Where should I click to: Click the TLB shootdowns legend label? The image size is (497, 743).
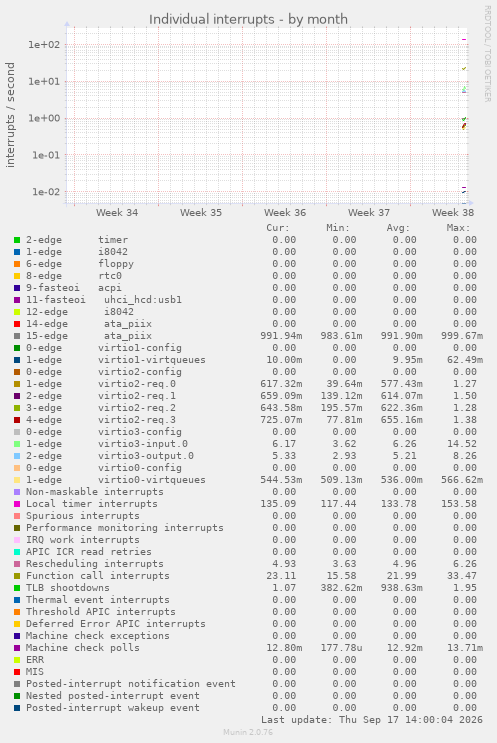coord(68,588)
